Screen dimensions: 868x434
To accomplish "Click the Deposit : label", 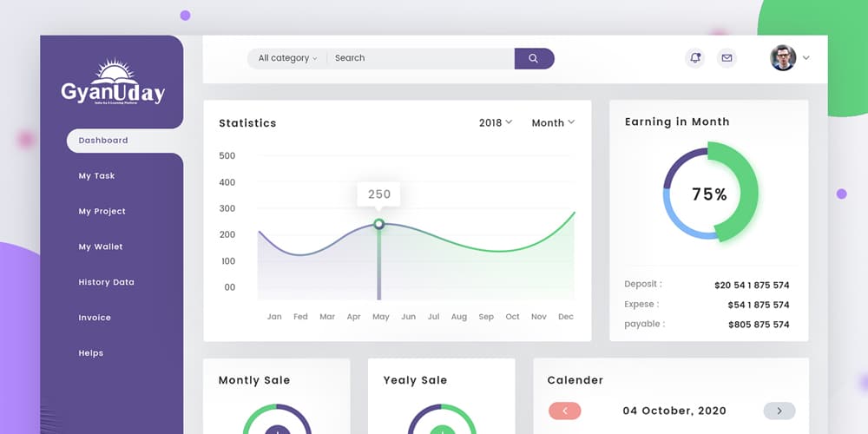I will click(643, 284).
